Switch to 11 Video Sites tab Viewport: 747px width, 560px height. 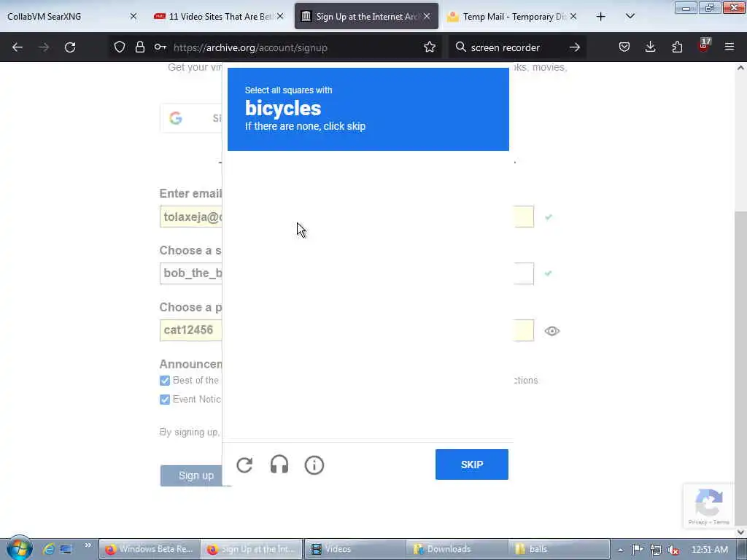tap(220, 17)
